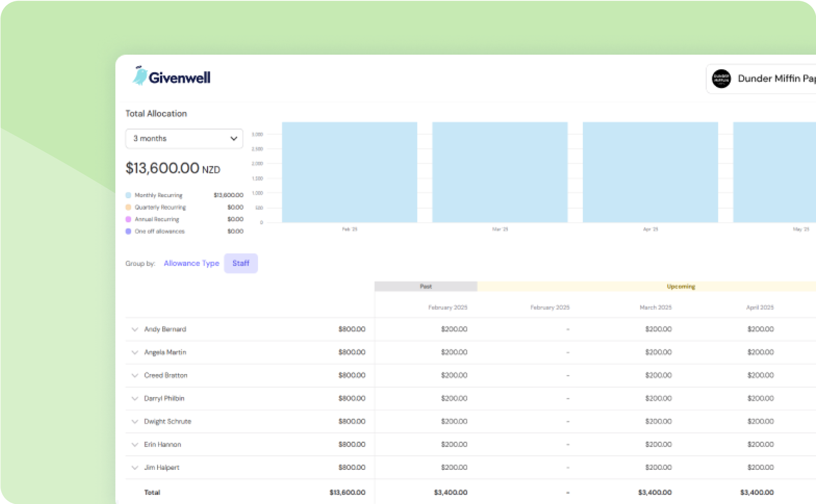Toggle the One off allowances legend dot
Screen dimensions: 816x504
[x=128, y=232]
